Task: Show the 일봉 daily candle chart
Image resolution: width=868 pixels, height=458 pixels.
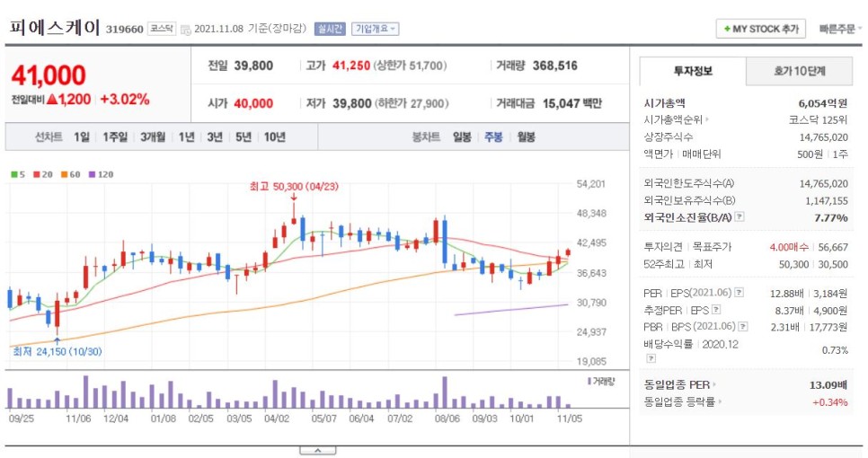Action: click(462, 137)
